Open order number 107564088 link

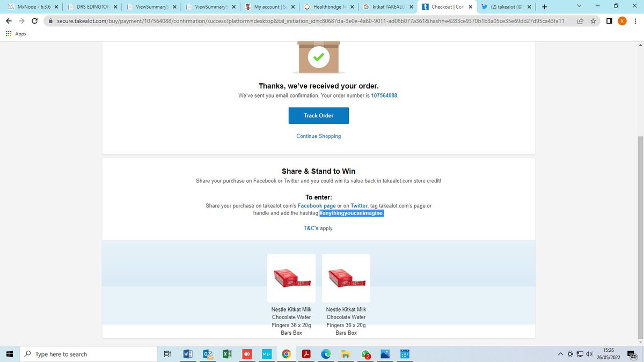pos(384,95)
